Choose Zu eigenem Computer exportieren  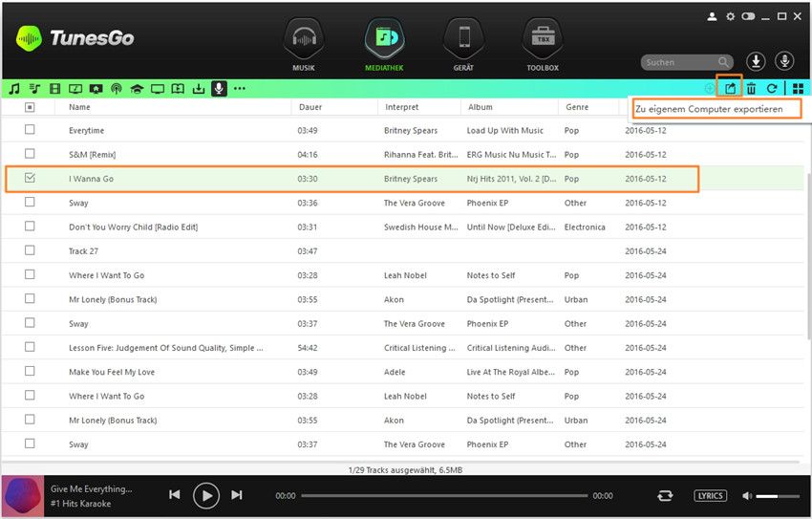pyautogui.click(x=715, y=109)
